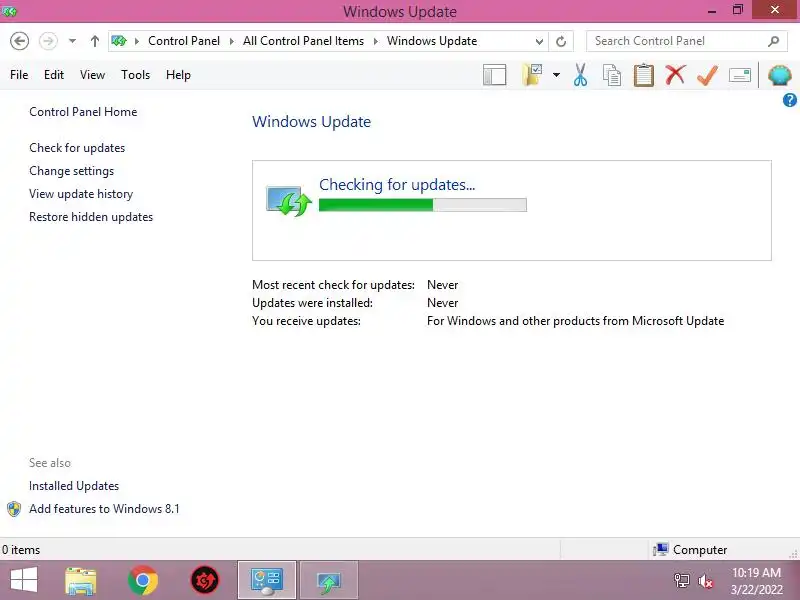Viewport: 800px width, 600px height.
Task: Launch Google Chrome from the taskbar
Action: [x=143, y=581]
